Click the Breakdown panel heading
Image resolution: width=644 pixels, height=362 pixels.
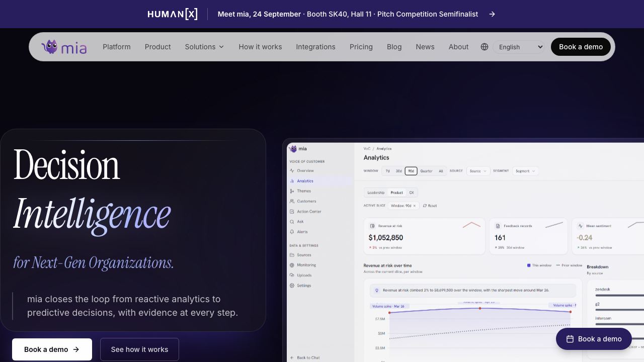click(x=598, y=267)
